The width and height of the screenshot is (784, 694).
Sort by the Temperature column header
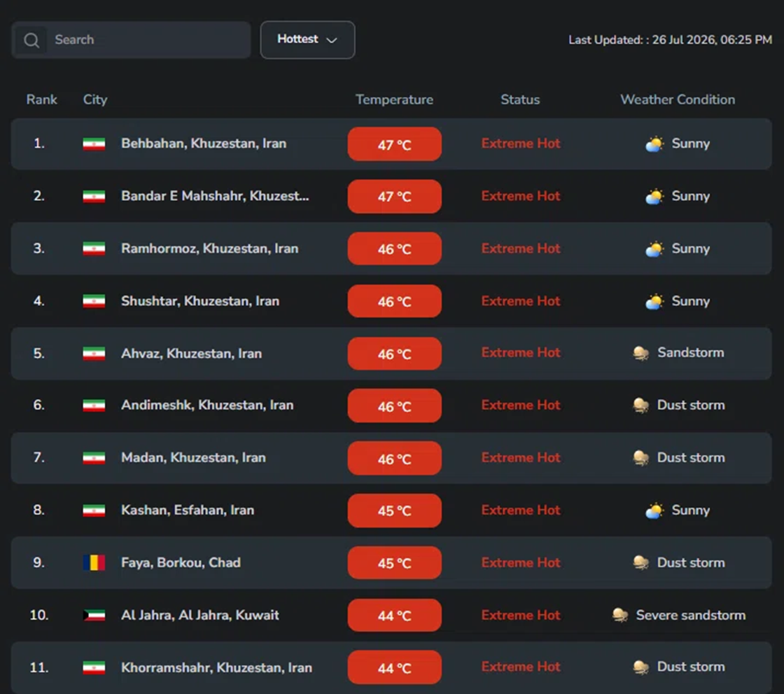point(394,99)
